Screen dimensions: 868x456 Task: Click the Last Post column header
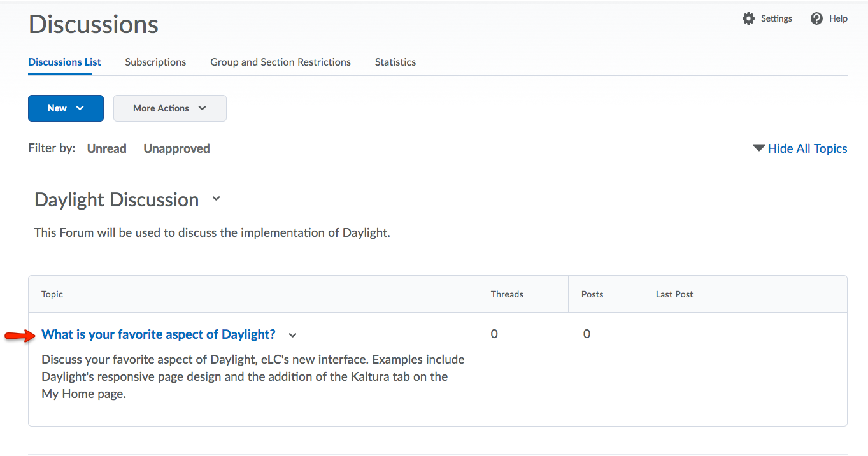point(674,294)
